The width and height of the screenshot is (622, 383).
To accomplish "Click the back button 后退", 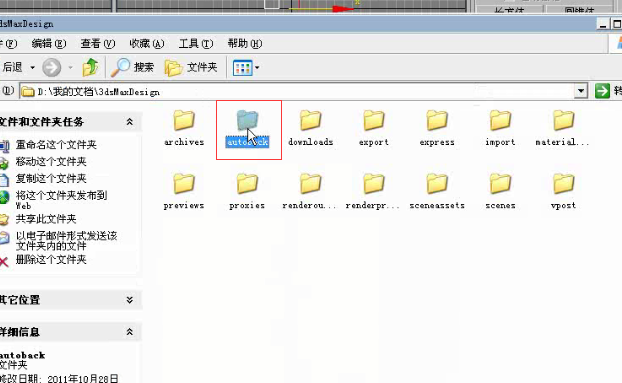I will click(12, 67).
